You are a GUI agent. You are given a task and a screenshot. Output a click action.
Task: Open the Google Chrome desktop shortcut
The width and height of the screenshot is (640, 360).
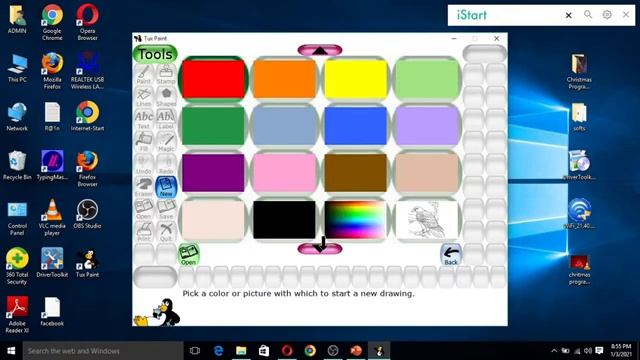52,22
